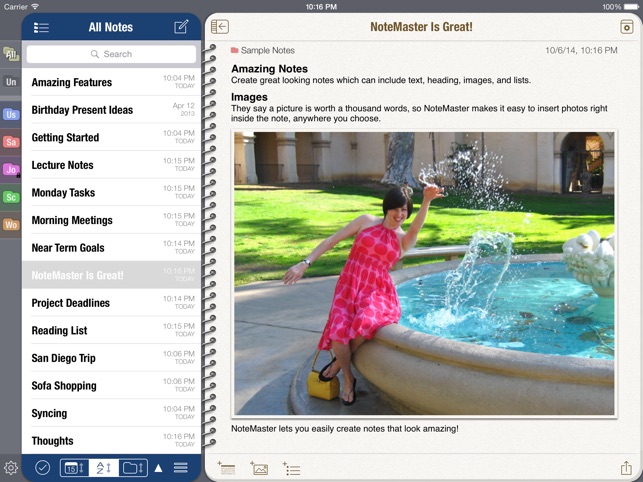
Task: Tap the note title "NoteMaster Is Great!" in the header
Action: click(421, 27)
